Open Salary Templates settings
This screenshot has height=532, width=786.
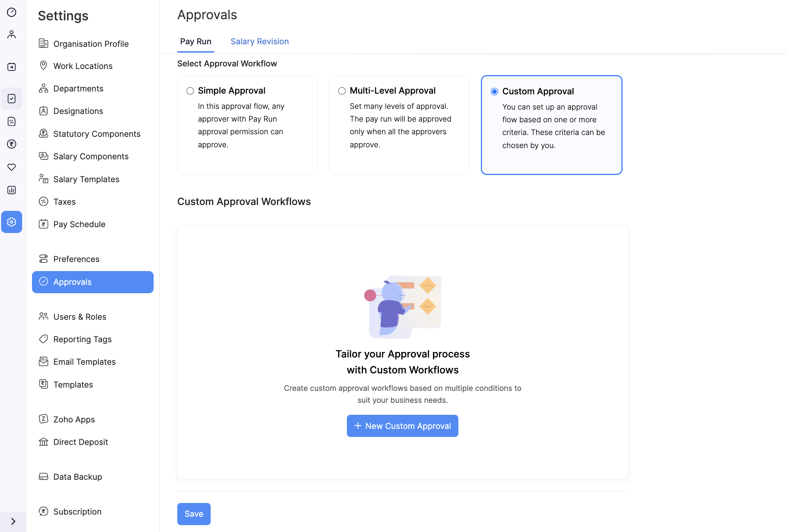pos(86,179)
